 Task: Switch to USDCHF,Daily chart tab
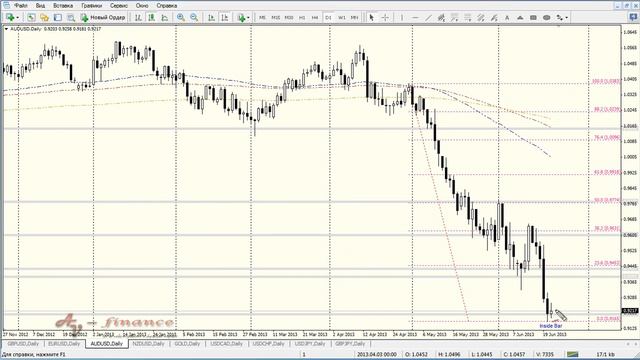(269, 344)
